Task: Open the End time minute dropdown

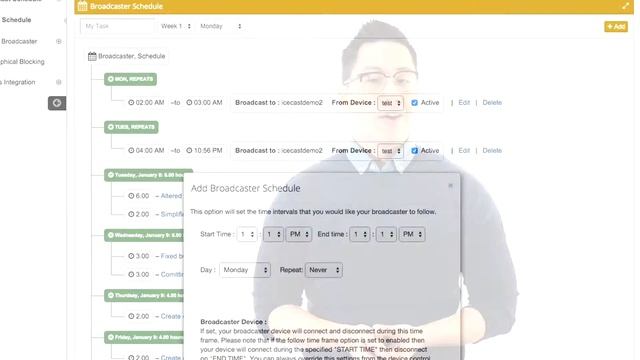Action: [386, 234]
